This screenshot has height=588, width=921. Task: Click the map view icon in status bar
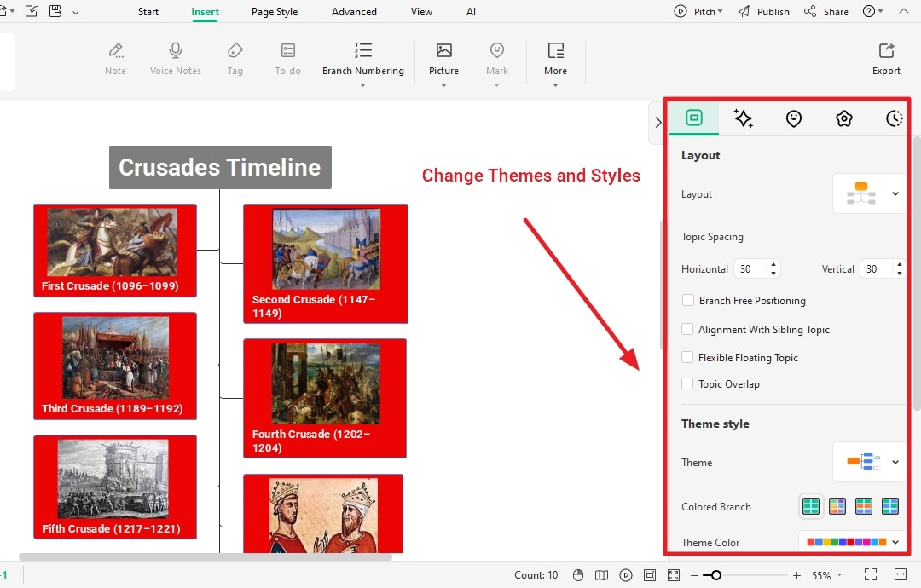pyautogui.click(x=601, y=575)
